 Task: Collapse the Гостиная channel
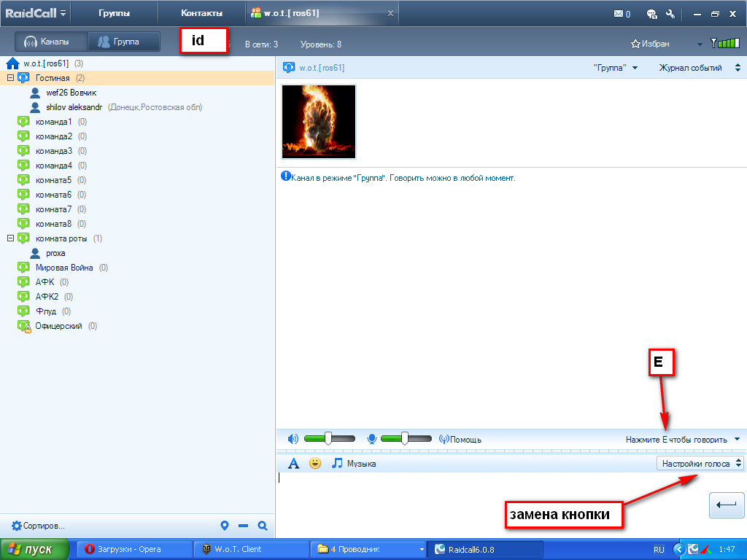click(x=10, y=77)
